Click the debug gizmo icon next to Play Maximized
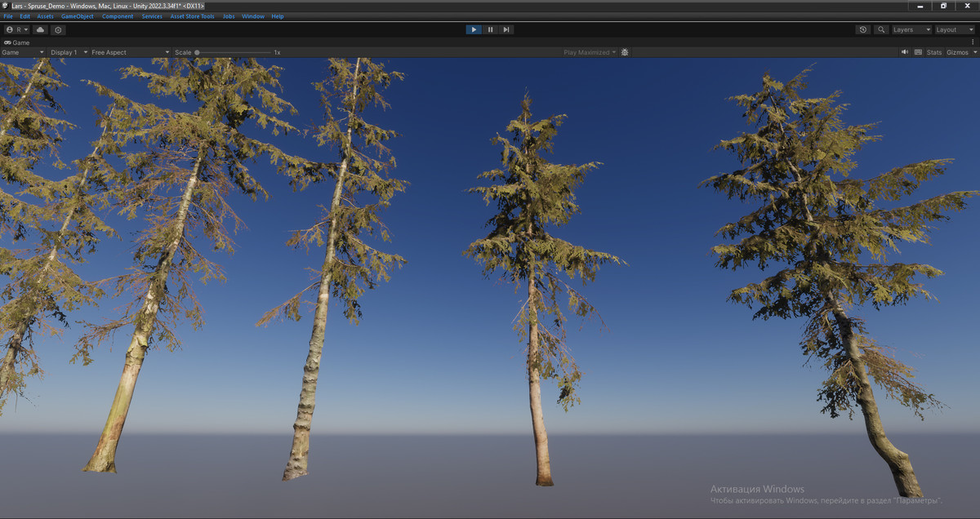Viewport: 980px width, 519px height. tap(625, 51)
